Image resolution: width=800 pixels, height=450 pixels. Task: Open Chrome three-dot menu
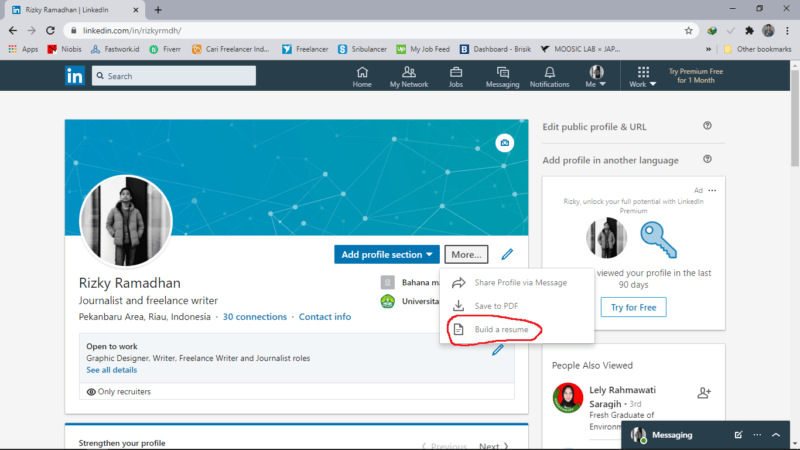pyautogui.click(x=787, y=31)
